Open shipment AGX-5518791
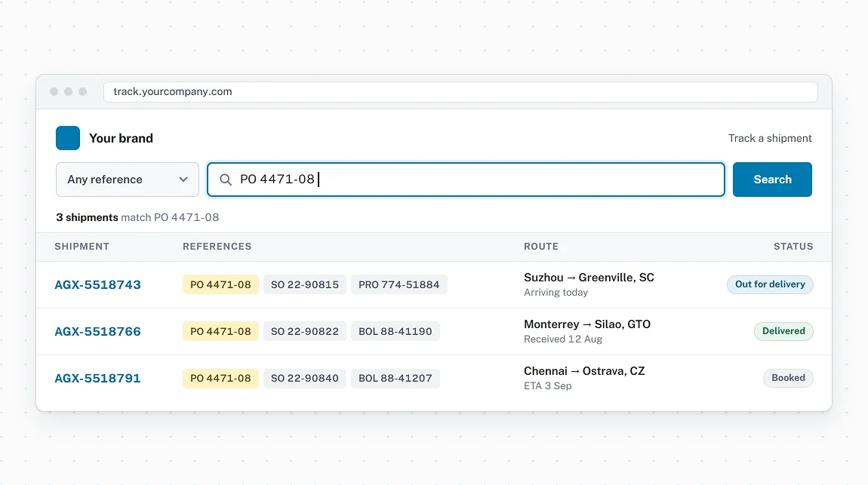Screen dimensions: 868x485 [x=97, y=378]
